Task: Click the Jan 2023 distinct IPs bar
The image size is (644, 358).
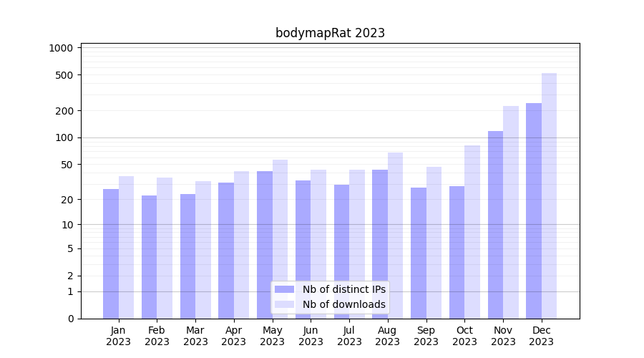Action: (x=111, y=253)
